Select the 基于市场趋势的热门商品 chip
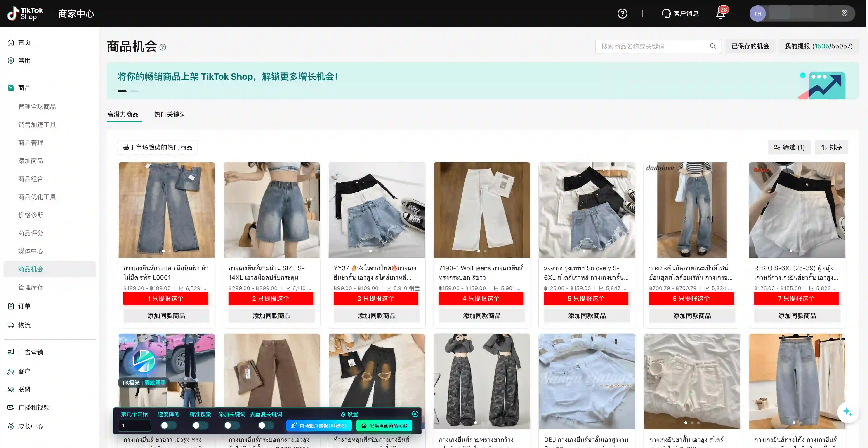 (158, 147)
